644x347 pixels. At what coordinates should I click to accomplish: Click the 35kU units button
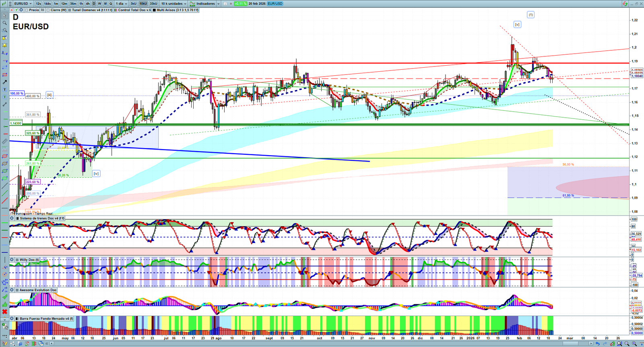click(153, 4)
